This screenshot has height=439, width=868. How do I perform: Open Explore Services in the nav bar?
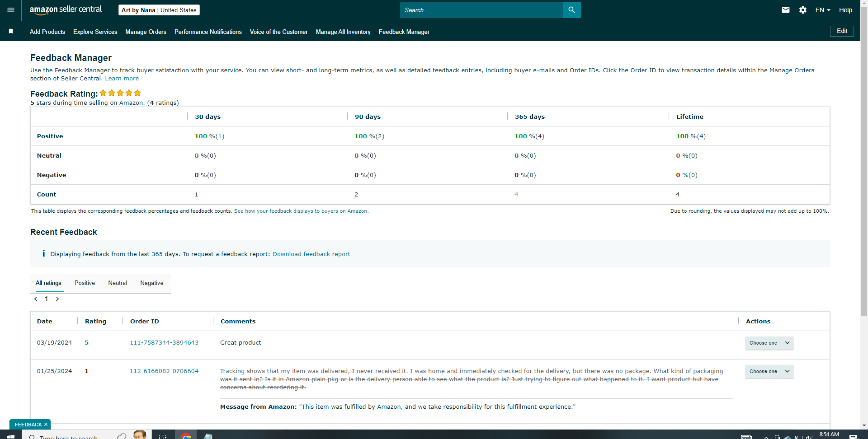click(x=95, y=32)
